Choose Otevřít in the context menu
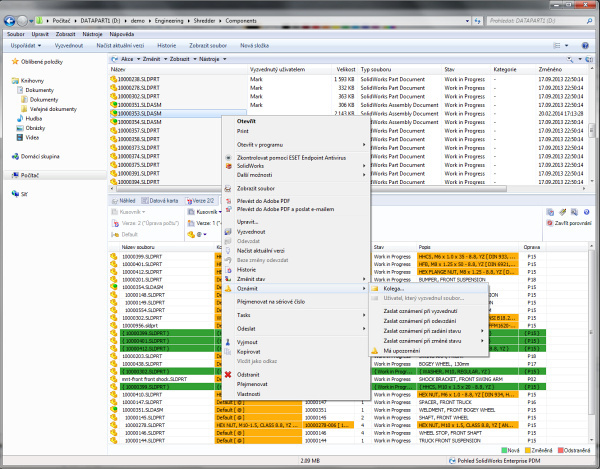The height and width of the screenshot is (469, 600). 246,121
